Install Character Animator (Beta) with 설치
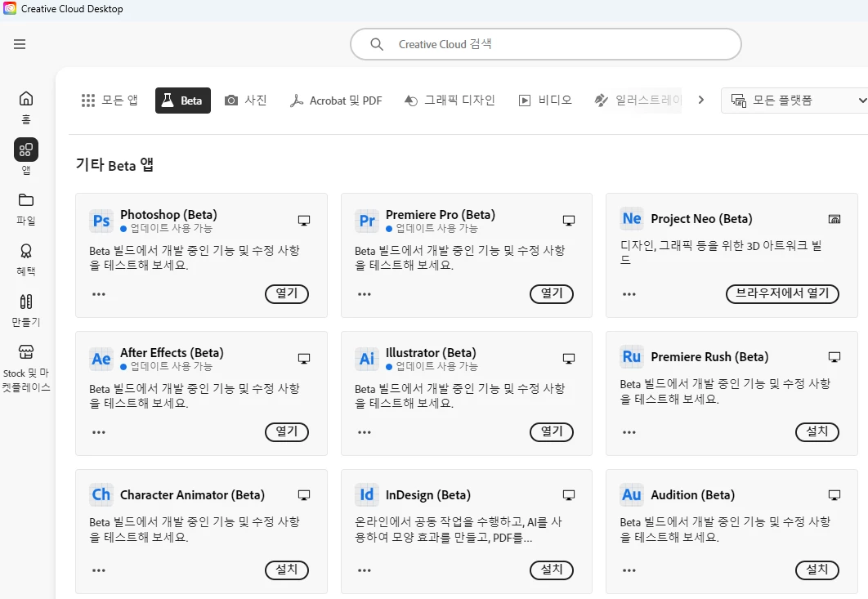 coord(287,570)
